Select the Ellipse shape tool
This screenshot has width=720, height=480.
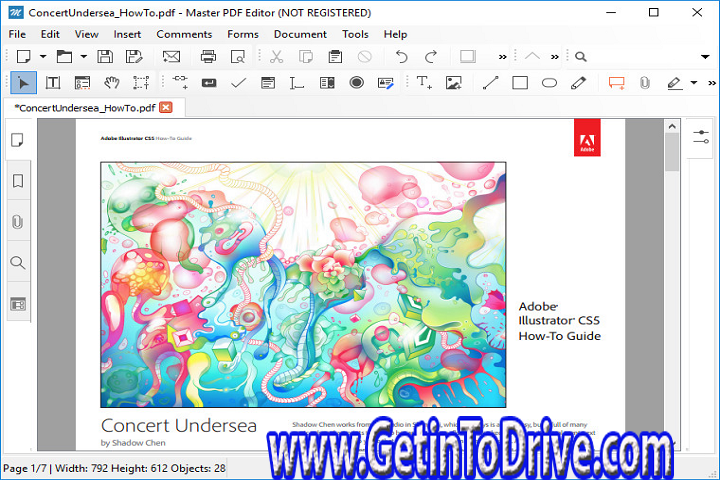549,83
